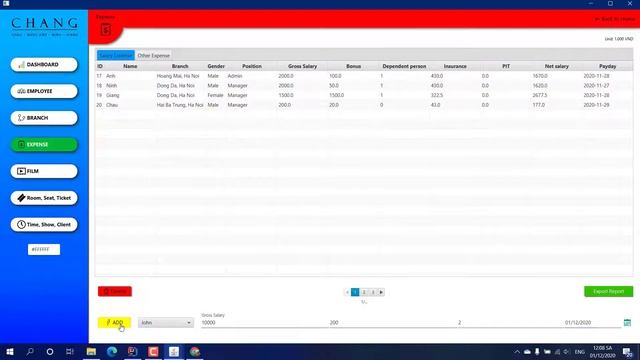
Task: Switch to the Salary Expense tab
Action: tap(116, 55)
